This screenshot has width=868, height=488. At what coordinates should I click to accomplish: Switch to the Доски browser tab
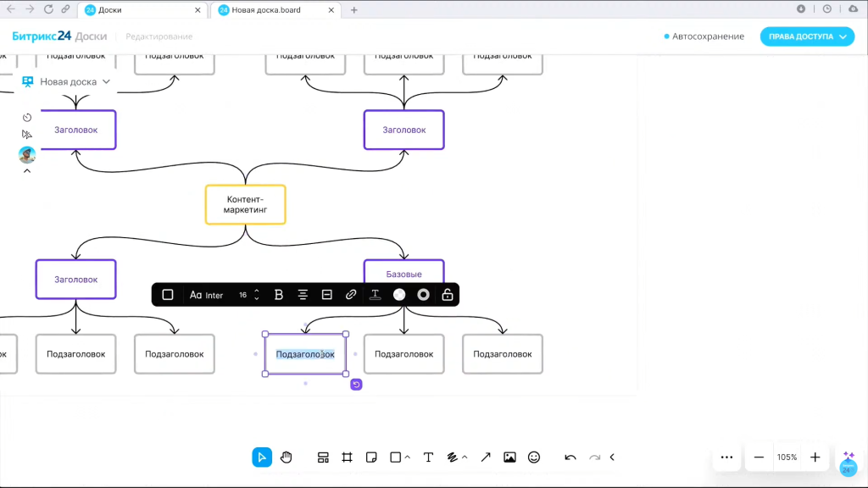tap(142, 10)
